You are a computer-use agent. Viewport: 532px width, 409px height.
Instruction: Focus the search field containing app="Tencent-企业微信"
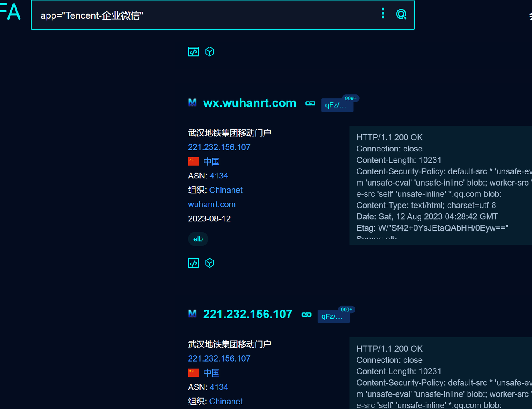tap(223, 15)
